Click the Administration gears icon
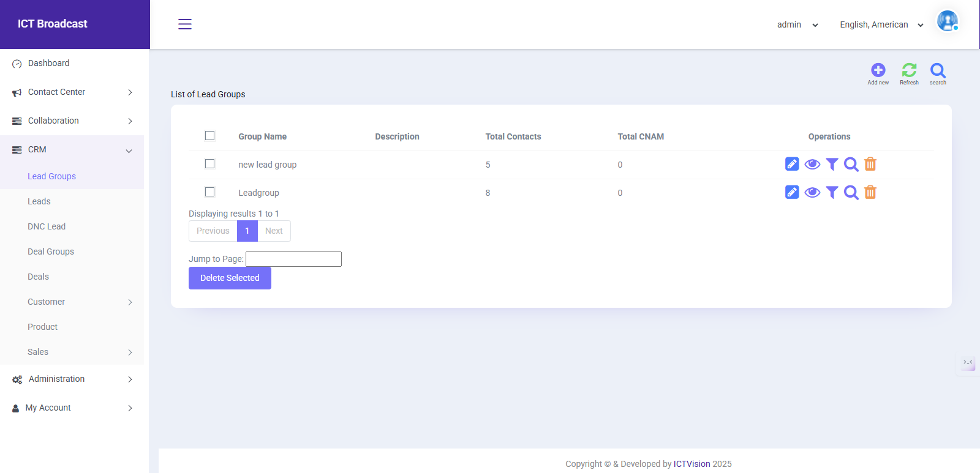This screenshot has width=980, height=473. [17, 379]
